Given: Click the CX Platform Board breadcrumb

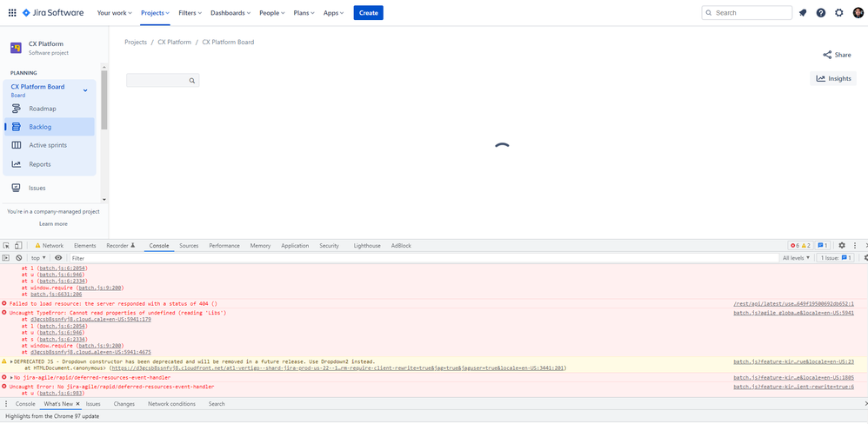Looking at the screenshot, I should click(228, 42).
